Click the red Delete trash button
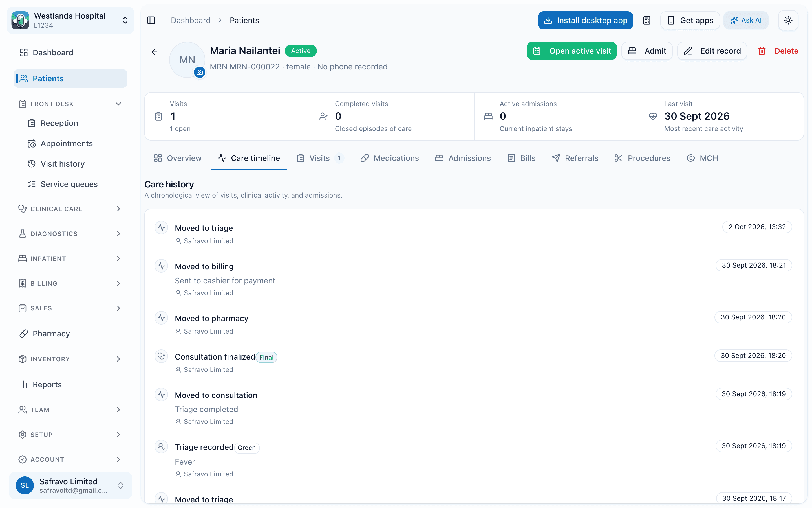Viewport: 812px width, 508px height. (x=778, y=51)
